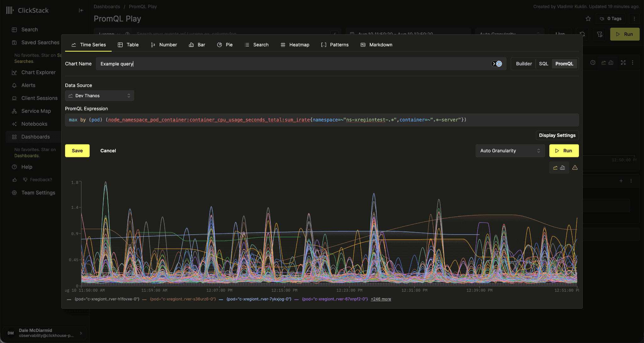Screen dimensions: 644x343
Task: Expand the Dale McDiarmid user menu
Action: click(44, 333)
